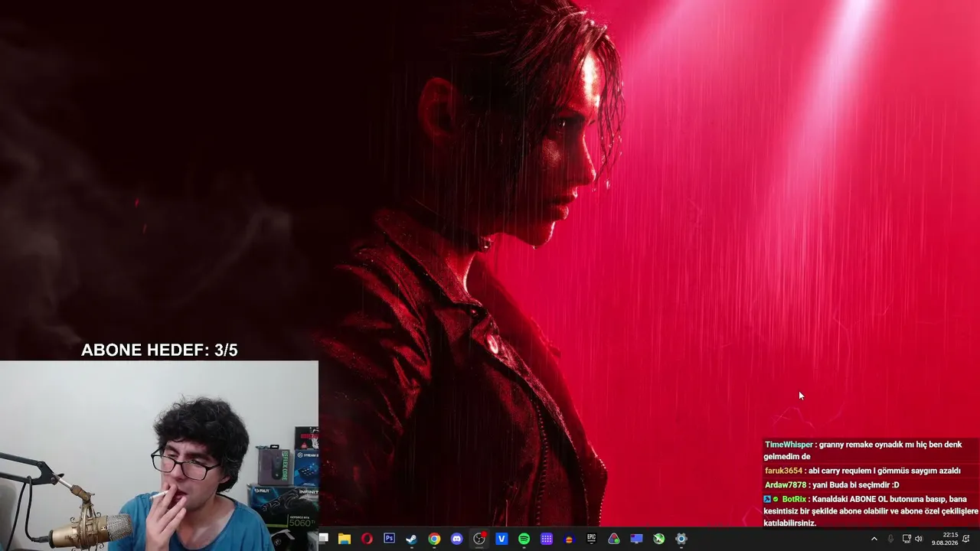Viewport: 980px width, 551px height.
Task: Open the colorful headphones app icon
Action: click(569, 539)
